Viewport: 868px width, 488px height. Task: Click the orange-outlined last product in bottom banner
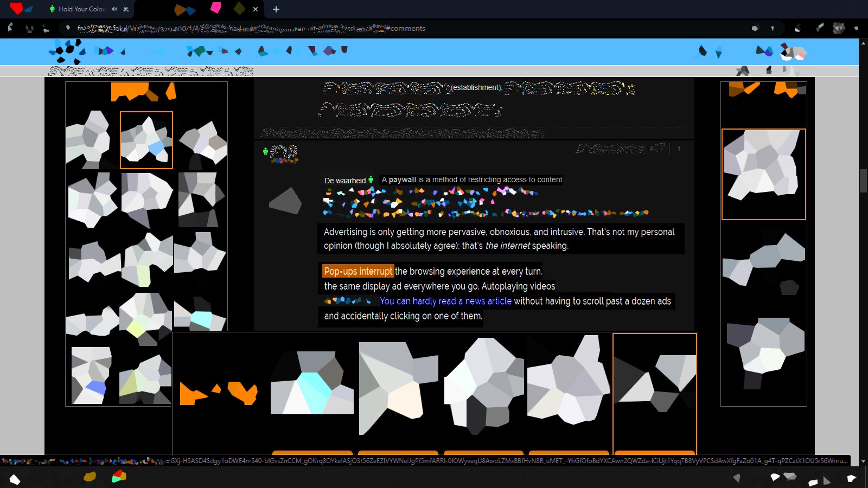(655, 390)
